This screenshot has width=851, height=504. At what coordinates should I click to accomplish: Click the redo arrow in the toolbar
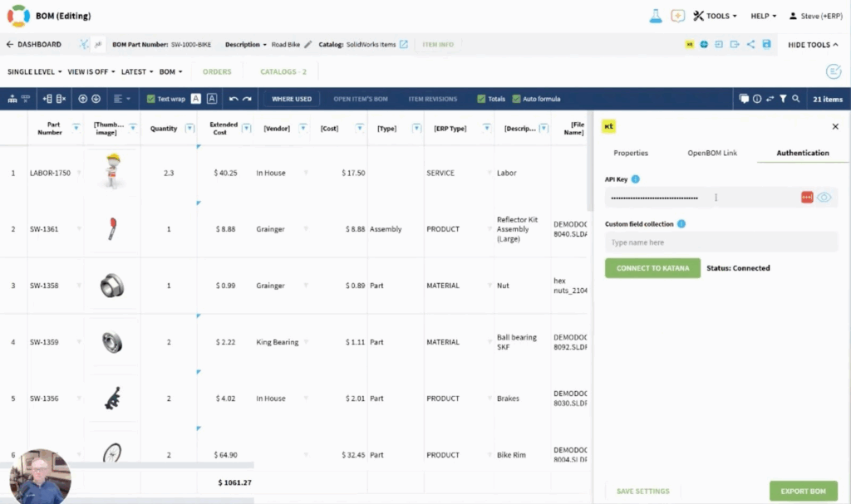tap(247, 99)
